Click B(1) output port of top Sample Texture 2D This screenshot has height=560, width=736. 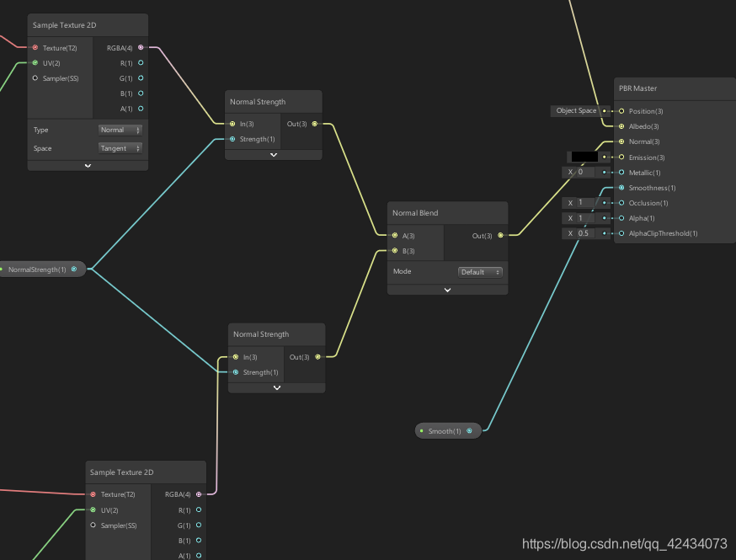[141, 93]
